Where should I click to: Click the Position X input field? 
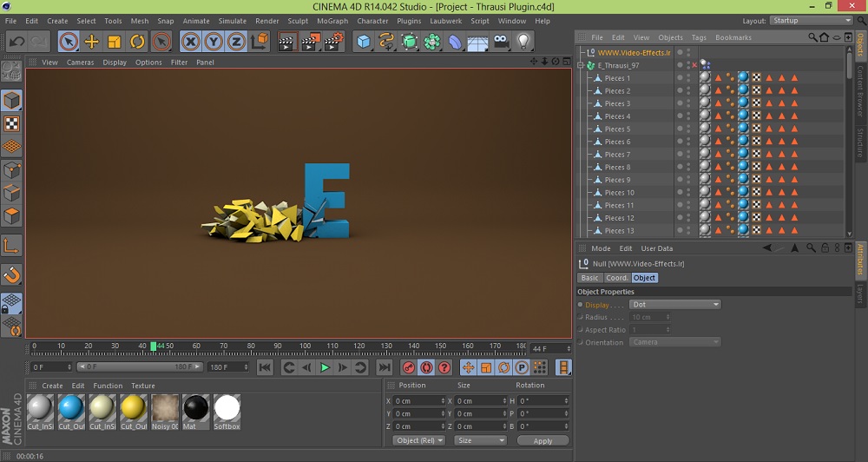[419, 401]
